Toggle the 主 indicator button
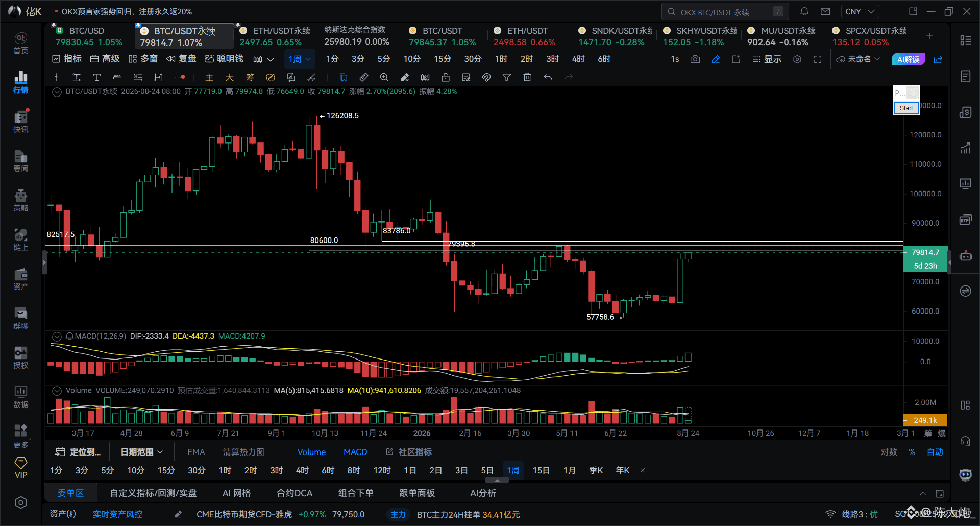The image size is (980, 526). point(209,77)
